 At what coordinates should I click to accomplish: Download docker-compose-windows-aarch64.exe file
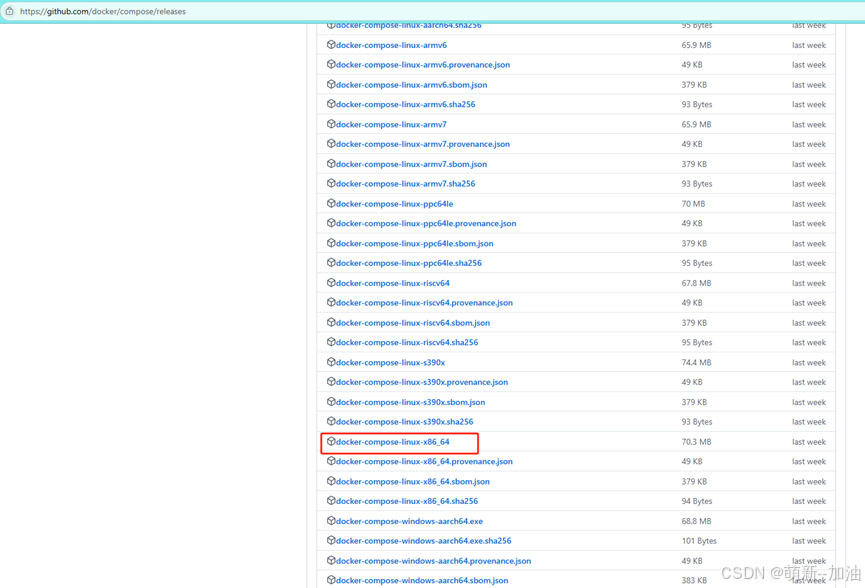(x=409, y=522)
